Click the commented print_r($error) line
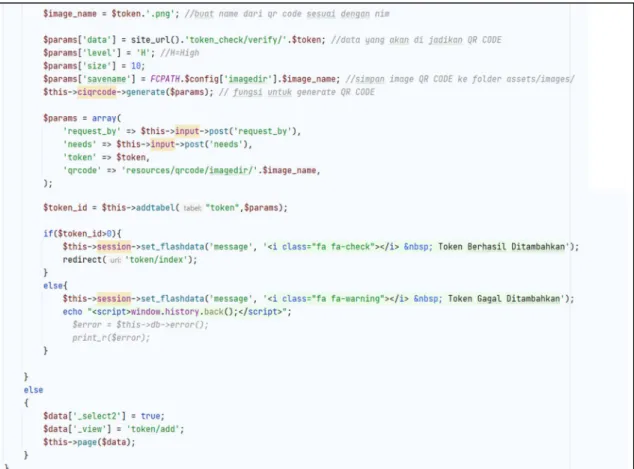The width and height of the screenshot is (634, 469). [111, 338]
